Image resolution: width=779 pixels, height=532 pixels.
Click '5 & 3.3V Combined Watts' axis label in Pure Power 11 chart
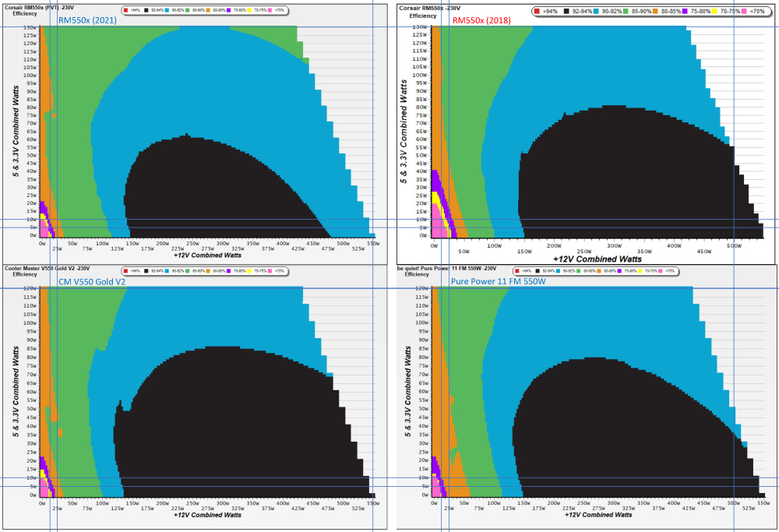click(x=407, y=392)
